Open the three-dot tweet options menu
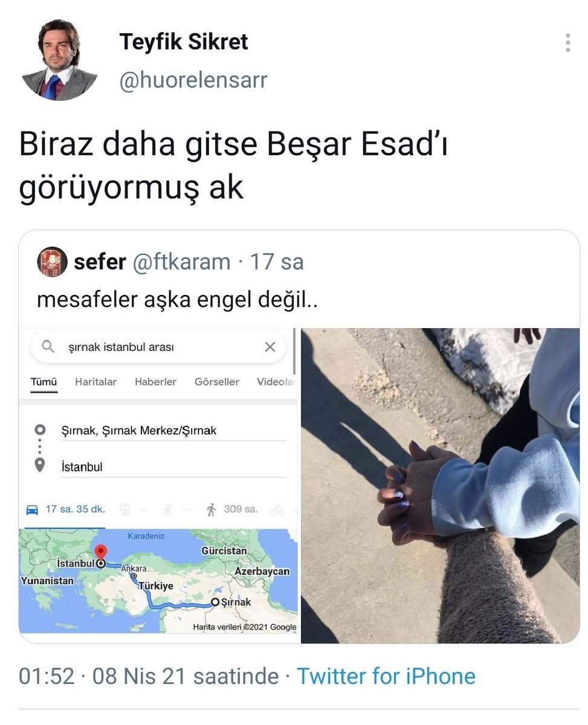 567,43
